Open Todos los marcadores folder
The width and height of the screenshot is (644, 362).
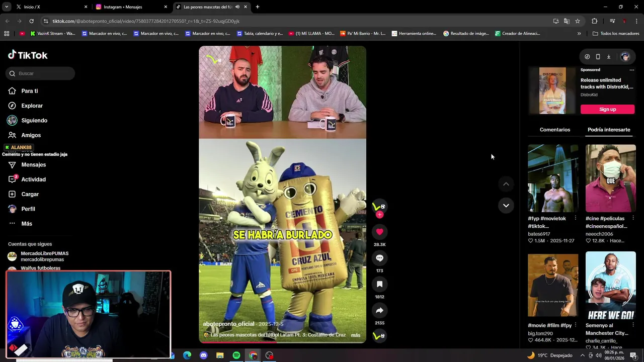616,34
